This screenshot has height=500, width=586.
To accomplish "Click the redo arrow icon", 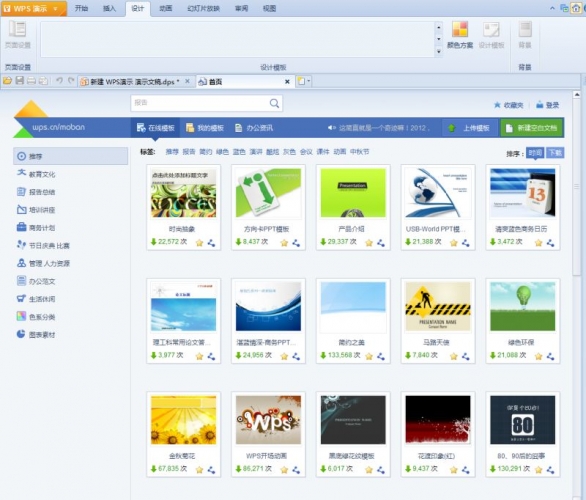I will click(71, 80).
